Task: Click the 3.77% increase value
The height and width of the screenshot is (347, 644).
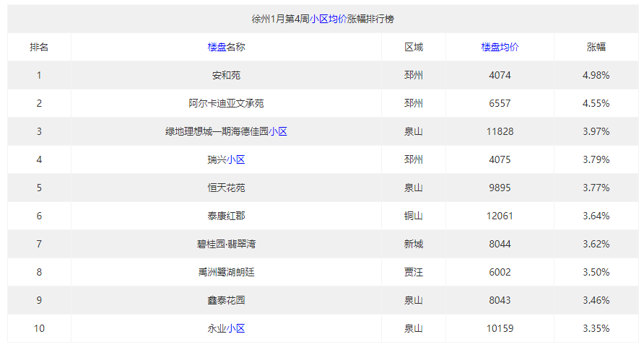Action: coord(596,188)
